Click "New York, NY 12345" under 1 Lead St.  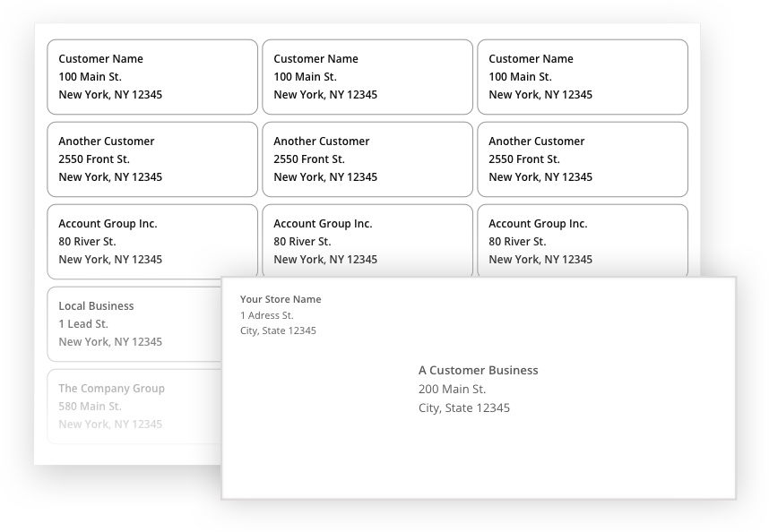[x=110, y=342]
